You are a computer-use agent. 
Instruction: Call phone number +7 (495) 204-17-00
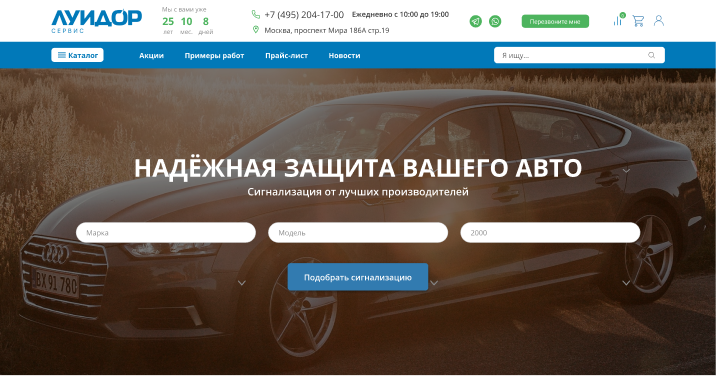304,15
